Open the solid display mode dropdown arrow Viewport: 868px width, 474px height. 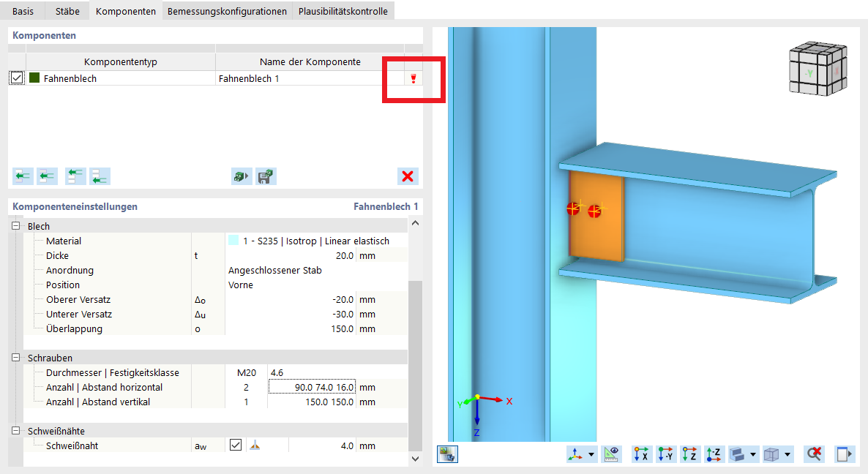[753, 455]
